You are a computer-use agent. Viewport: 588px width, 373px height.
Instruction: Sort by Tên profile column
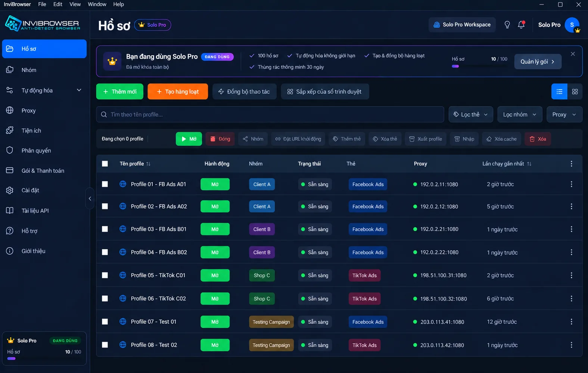[x=148, y=164]
